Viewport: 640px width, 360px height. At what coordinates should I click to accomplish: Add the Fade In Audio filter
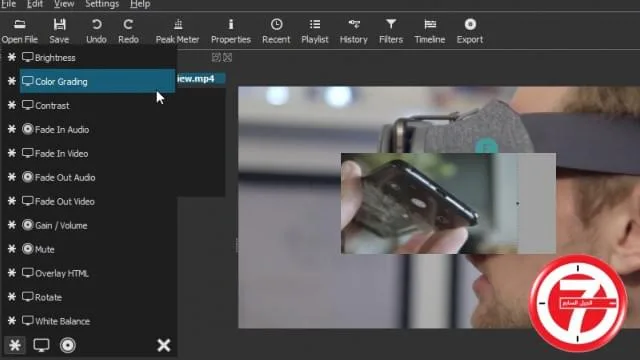[x=98, y=129]
